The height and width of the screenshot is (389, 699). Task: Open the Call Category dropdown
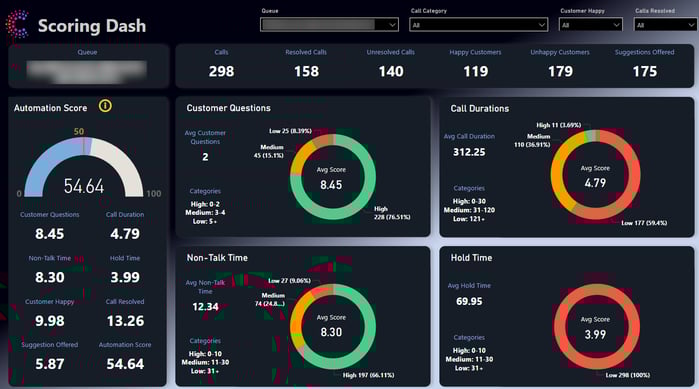coord(478,25)
